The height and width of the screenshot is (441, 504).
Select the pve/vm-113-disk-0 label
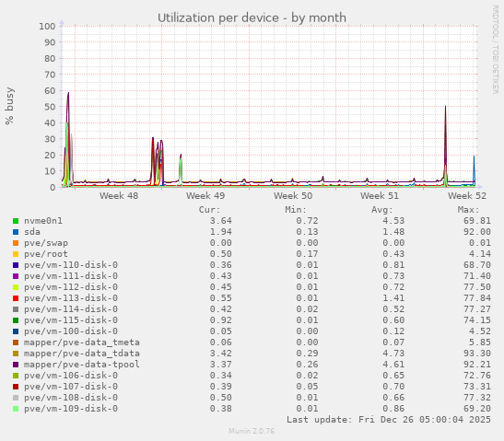71,298
